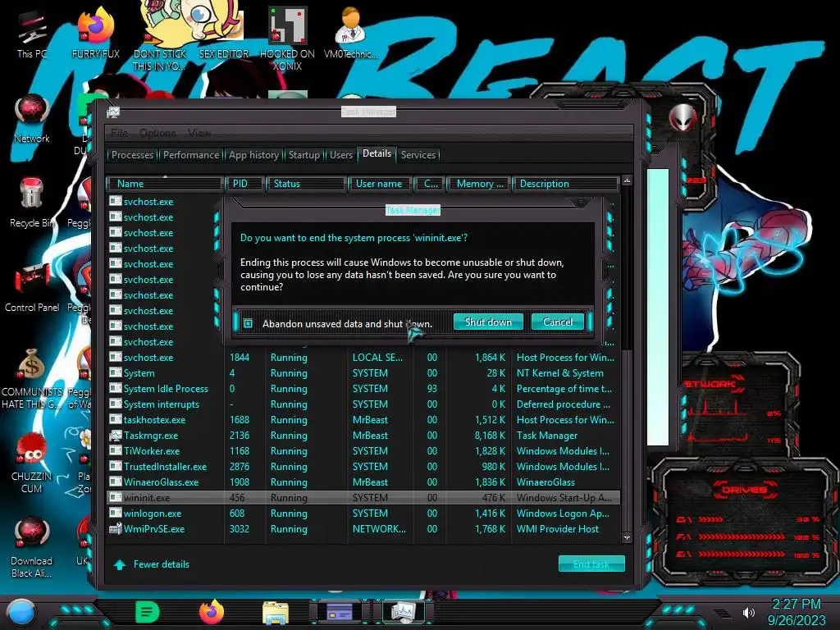Select the System process row
Viewport: 840px width, 630px height.
tap(363, 373)
